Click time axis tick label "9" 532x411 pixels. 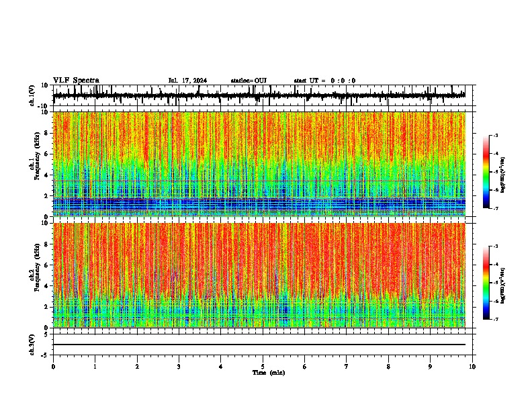click(x=430, y=367)
